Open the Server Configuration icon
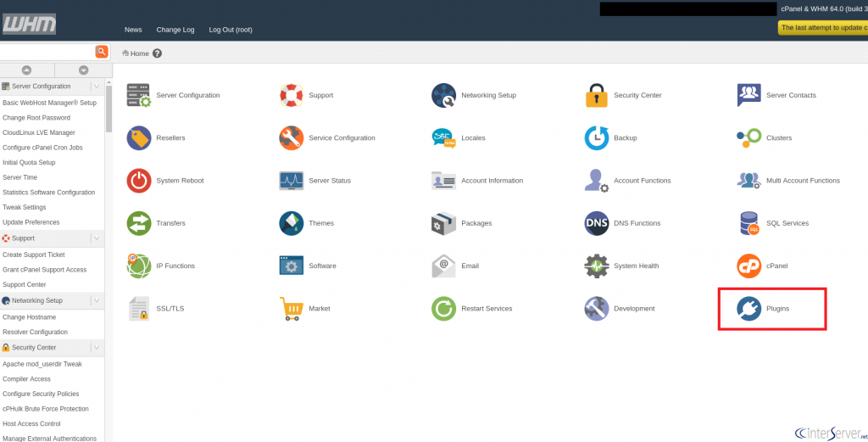Viewport: 868px width, 442px height. (x=138, y=95)
